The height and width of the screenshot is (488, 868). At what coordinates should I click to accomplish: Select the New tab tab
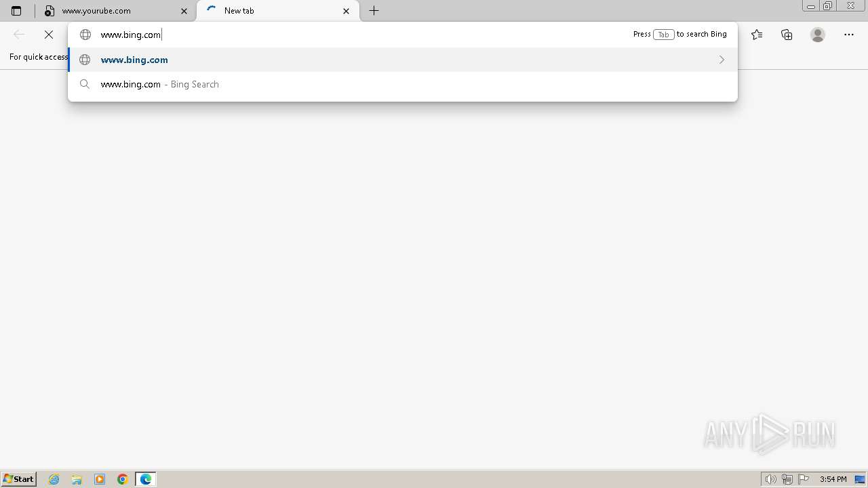278,11
